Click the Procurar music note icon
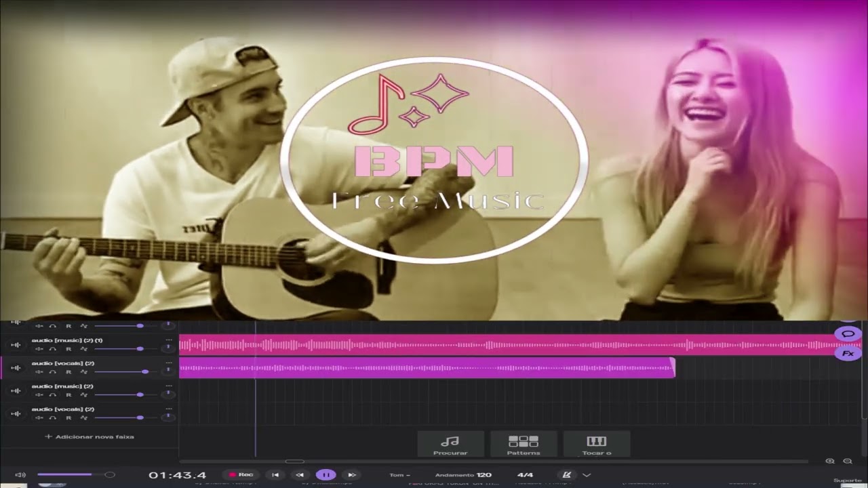Screen dimensions: 868x488 450,441
